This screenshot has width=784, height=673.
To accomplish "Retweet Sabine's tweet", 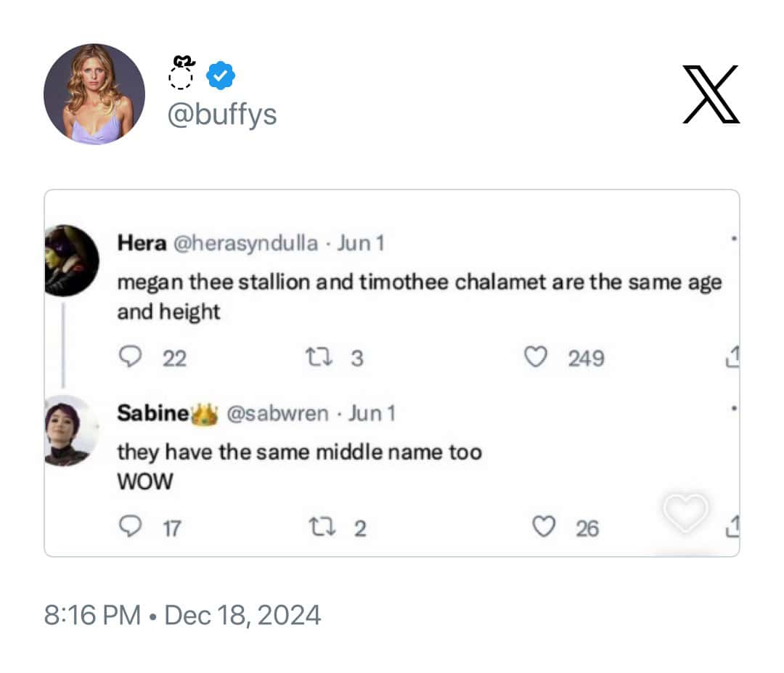I will (x=319, y=527).
